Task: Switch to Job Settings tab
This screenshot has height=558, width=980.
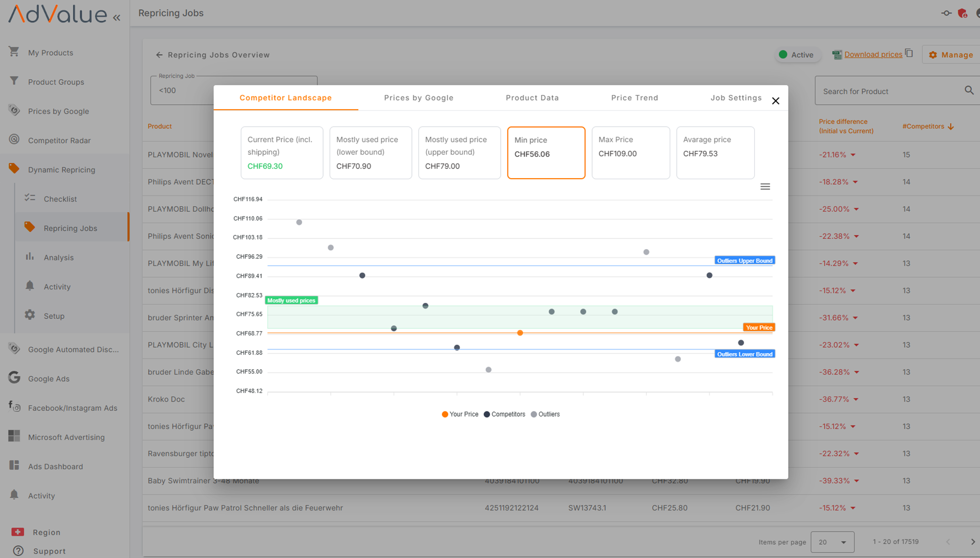Action: 736,98
